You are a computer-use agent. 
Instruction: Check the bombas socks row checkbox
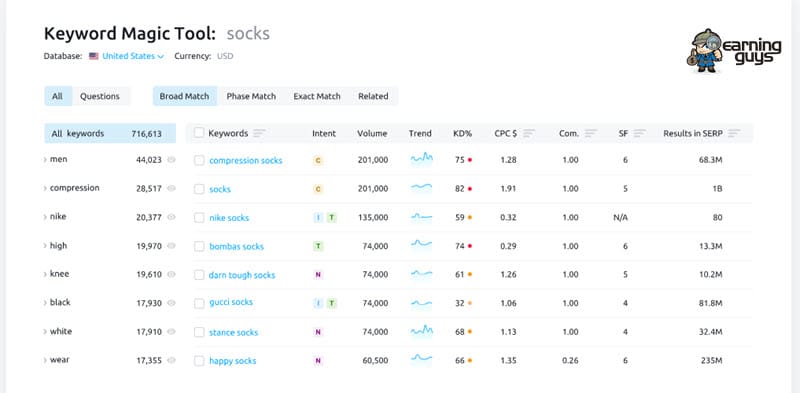[199, 247]
